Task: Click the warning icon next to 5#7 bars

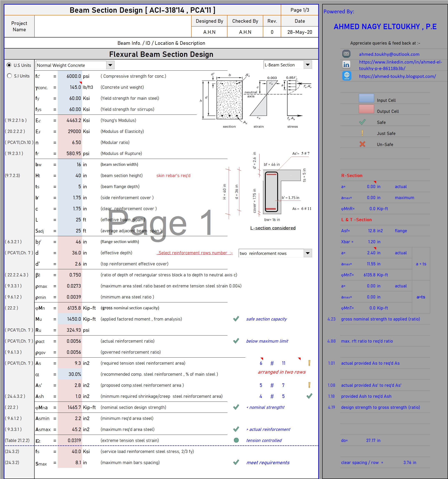Action: [x=309, y=385]
